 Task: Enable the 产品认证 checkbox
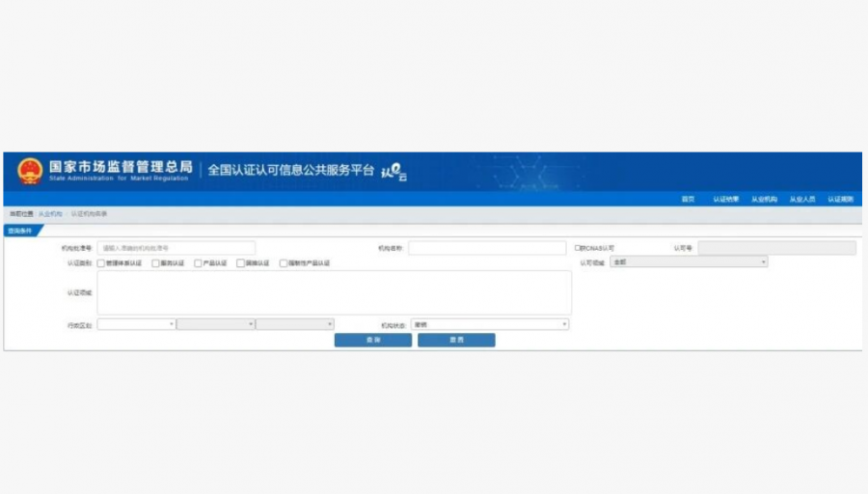(x=198, y=262)
